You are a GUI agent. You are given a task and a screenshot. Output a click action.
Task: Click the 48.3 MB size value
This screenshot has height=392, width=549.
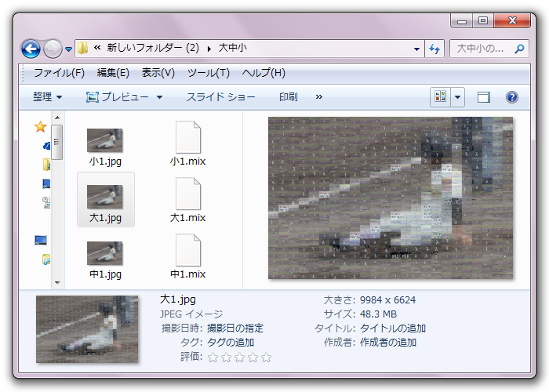(x=378, y=314)
